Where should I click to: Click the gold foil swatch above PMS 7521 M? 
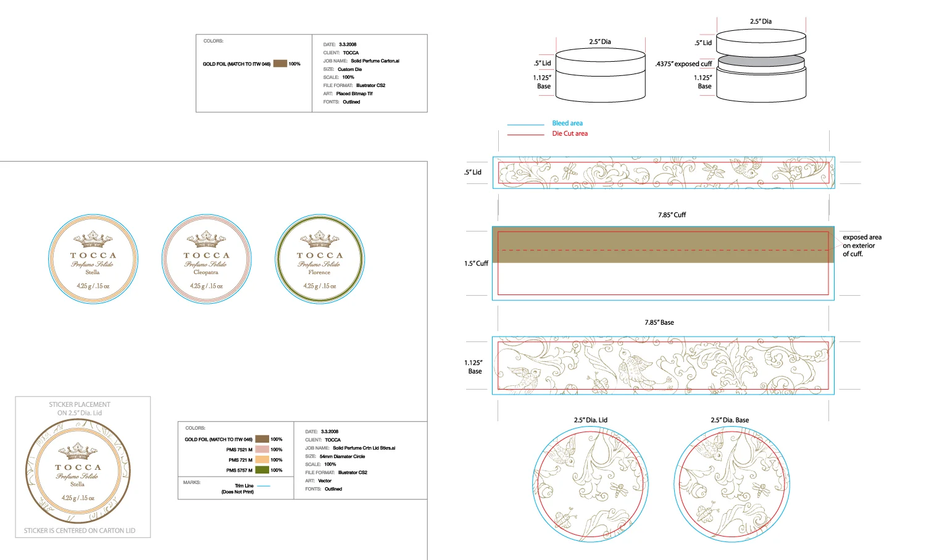[x=262, y=439]
